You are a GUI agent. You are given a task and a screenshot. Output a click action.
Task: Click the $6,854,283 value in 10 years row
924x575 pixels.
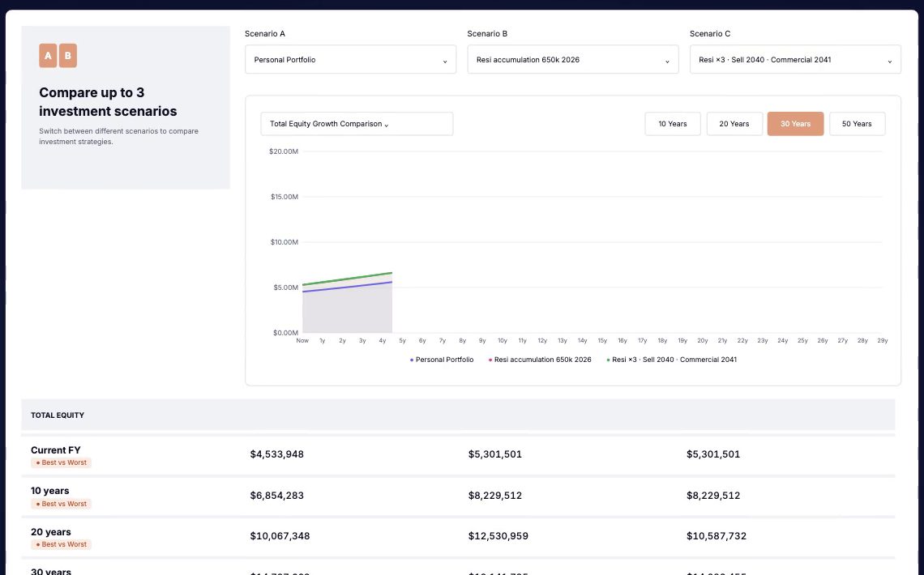click(x=277, y=496)
